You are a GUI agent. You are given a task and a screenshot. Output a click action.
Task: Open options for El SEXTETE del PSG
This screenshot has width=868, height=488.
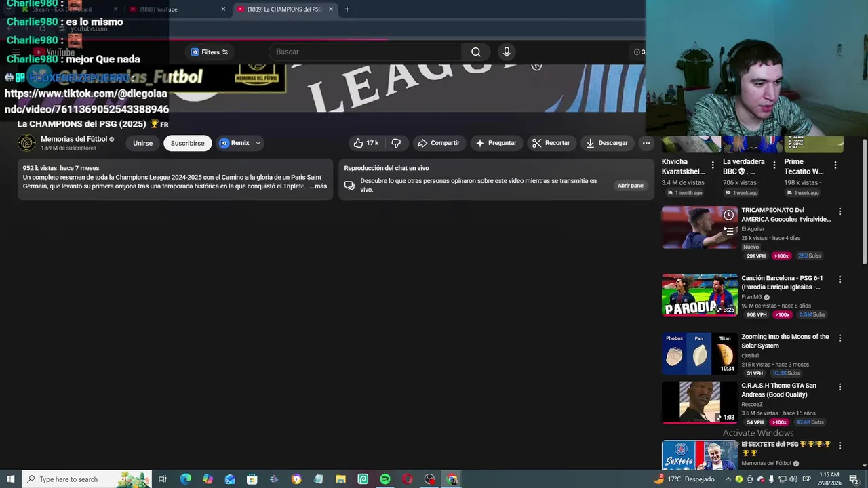pos(840,445)
